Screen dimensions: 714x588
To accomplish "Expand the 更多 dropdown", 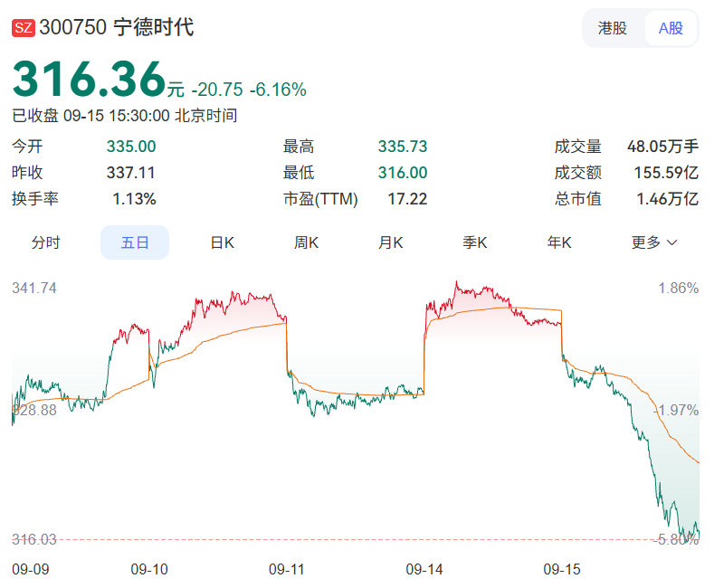I will click(x=654, y=242).
